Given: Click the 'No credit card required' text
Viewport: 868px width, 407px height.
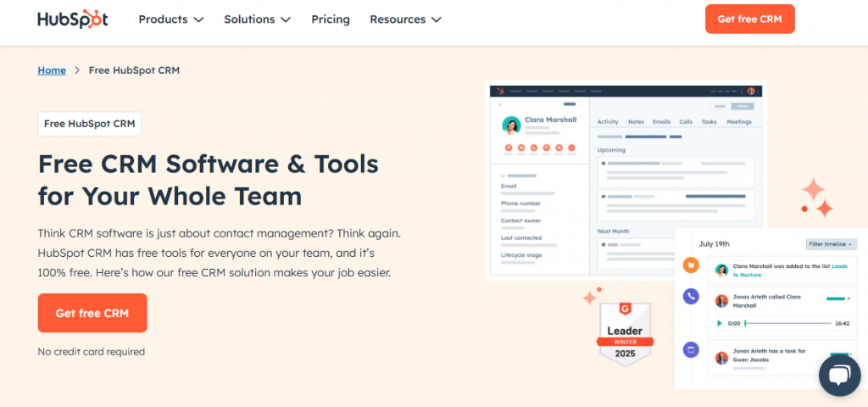Looking at the screenshot, I should (x=92, y=352).
